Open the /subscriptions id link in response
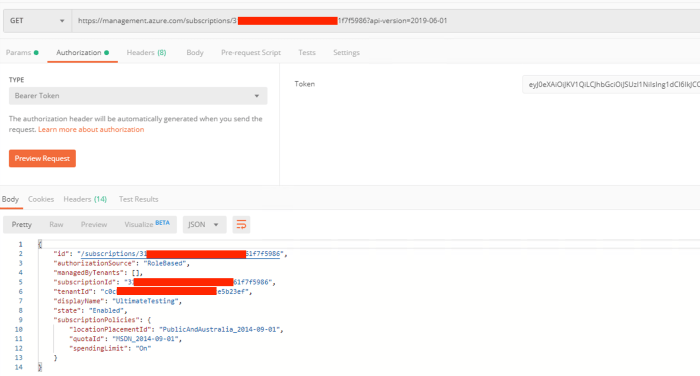Screen dimensions: 700x376 tap(180, 254)
